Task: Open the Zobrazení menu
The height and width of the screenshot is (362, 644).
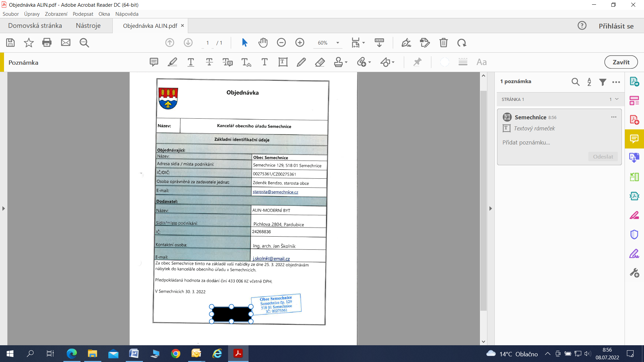Action: click(x=56, y=14)
